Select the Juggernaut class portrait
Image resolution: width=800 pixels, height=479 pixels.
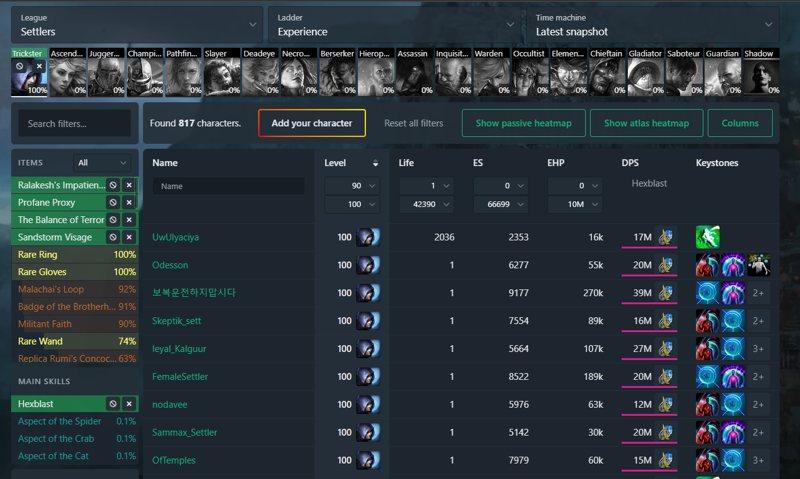click(106, 72)
